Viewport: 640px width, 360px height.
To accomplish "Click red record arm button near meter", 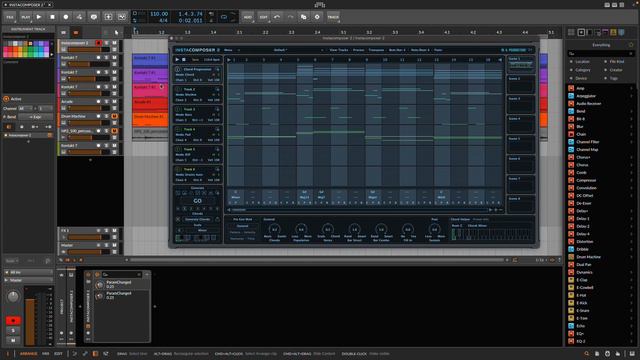I will click(13, 321).
